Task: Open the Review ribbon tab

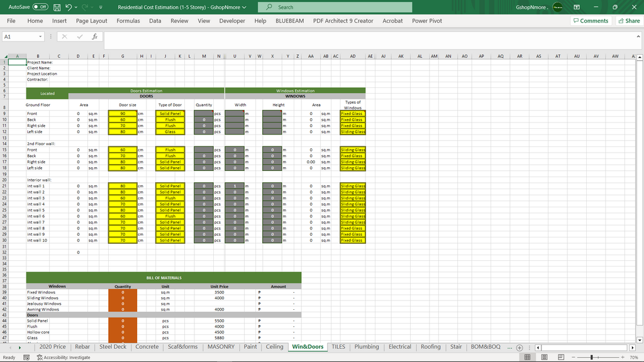Action: [x=179, y=21]
